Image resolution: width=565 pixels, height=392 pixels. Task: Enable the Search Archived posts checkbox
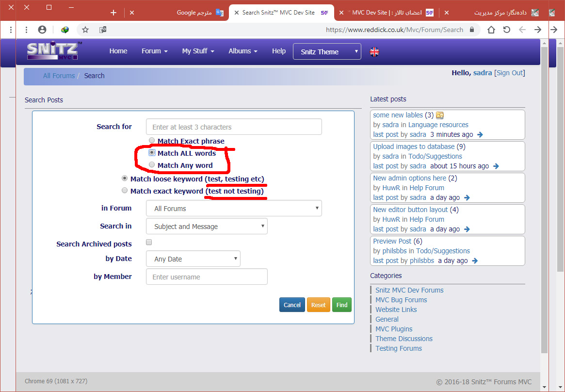point(149,243)
